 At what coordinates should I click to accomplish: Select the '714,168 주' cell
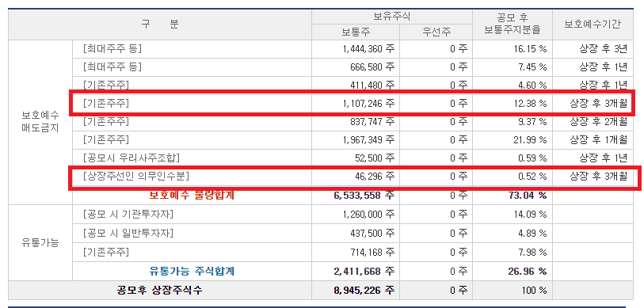click(x=373, y=252)
